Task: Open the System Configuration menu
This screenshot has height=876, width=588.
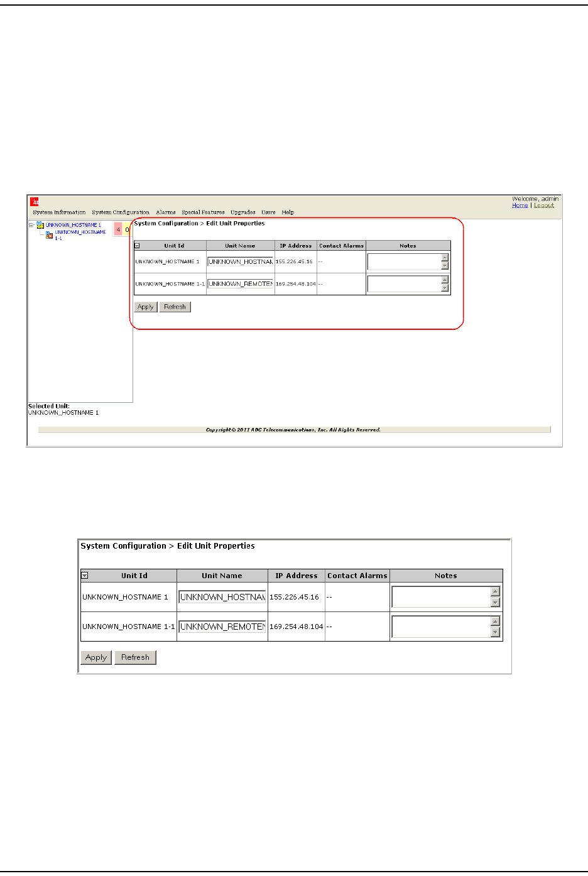Action: click(121, 212)
